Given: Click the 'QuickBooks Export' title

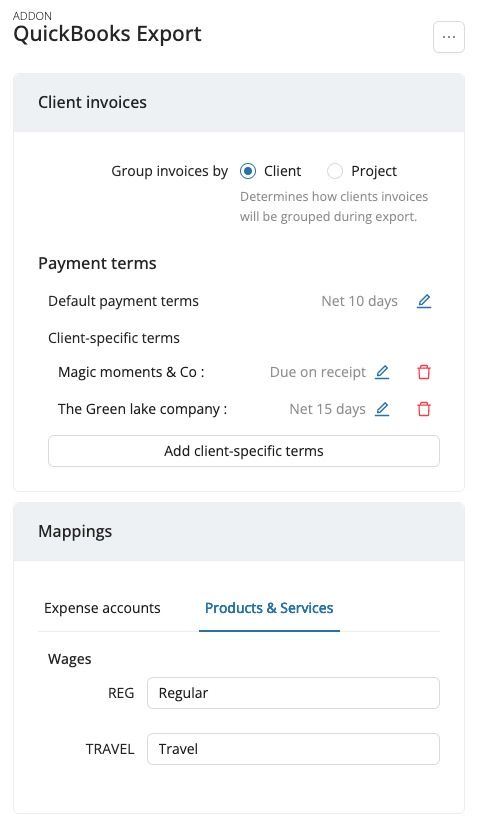Looking at the screenshot, I should (107, 35).
